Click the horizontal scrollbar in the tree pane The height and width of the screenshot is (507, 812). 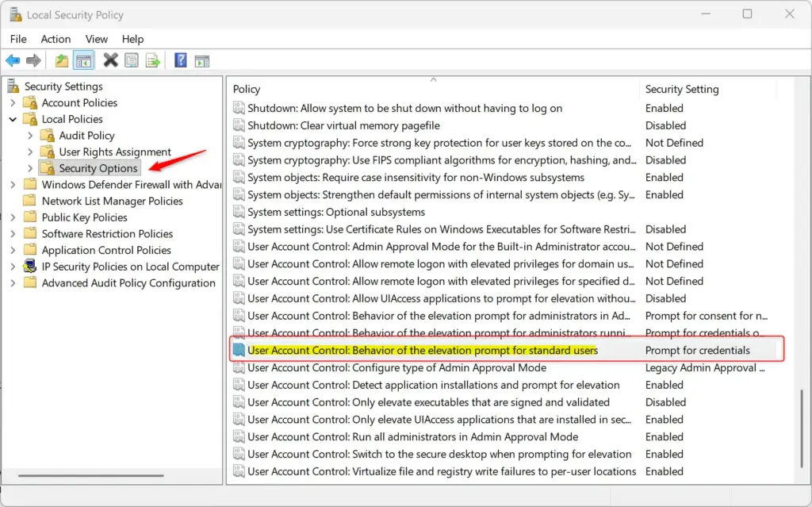[x=91, y=475]
